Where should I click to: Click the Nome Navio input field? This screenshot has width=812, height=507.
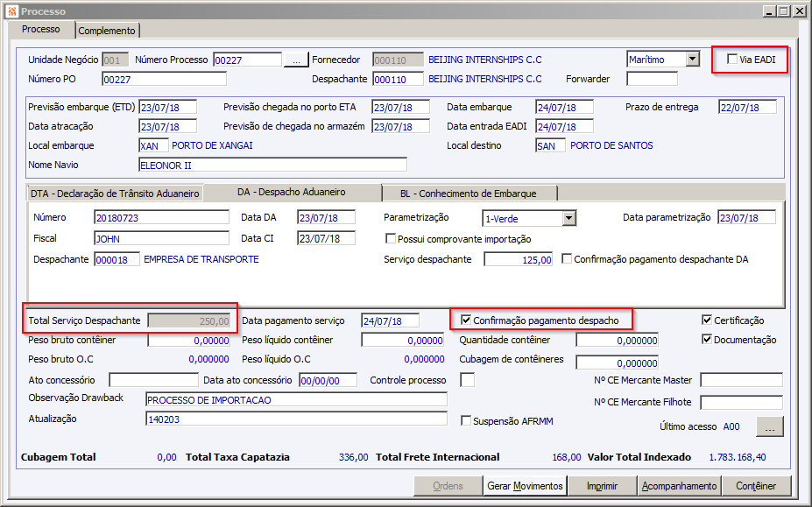point(273,165)
